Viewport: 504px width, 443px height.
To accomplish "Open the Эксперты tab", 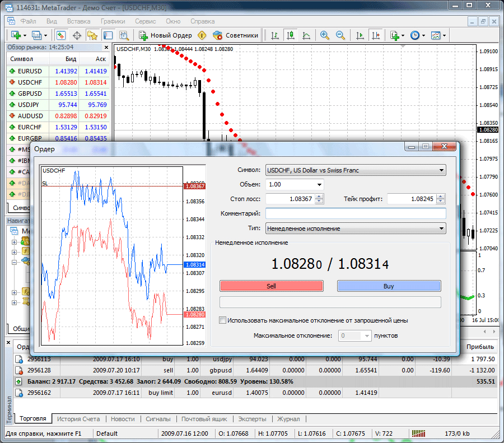I will pyautogui.click(x=253, y=419).
